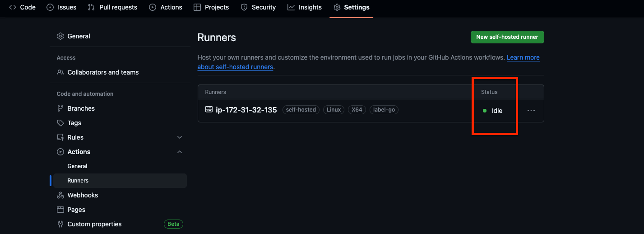
Task: Click the label-go label
Action: click(384, 110)
